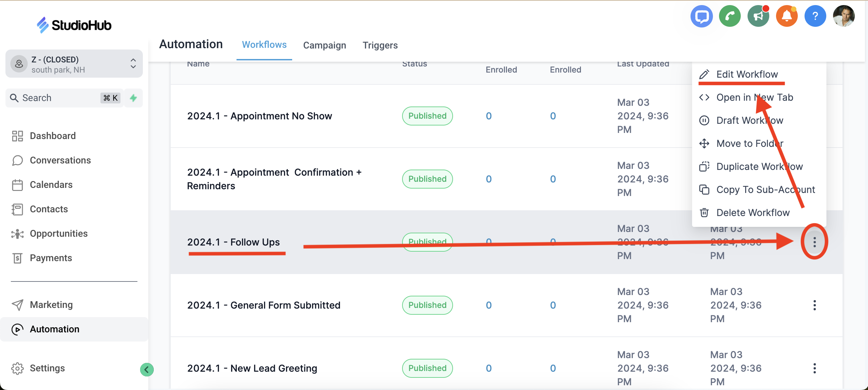
Task: Choose Delete Workflow from the menu
Action: click(753, 213)
